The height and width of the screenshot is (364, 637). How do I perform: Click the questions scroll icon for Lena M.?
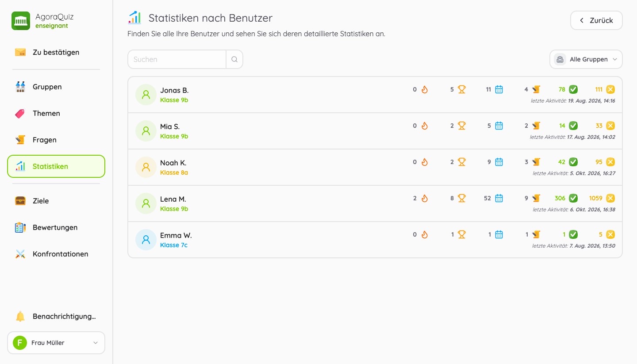click(536, 198)
